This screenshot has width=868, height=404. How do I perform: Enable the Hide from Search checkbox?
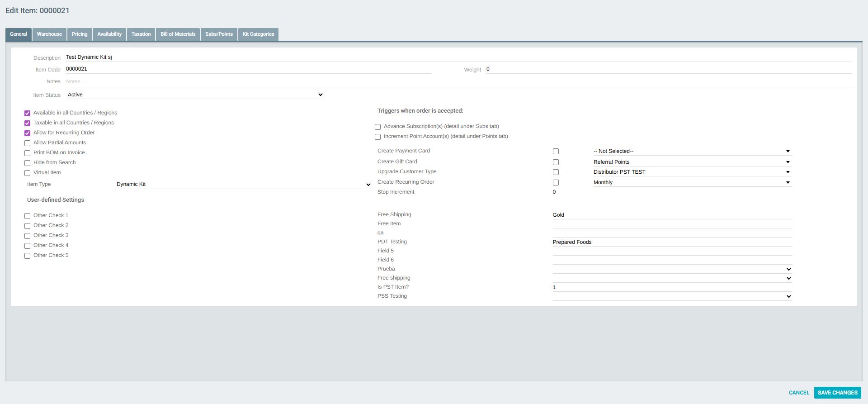click(28, 163)
